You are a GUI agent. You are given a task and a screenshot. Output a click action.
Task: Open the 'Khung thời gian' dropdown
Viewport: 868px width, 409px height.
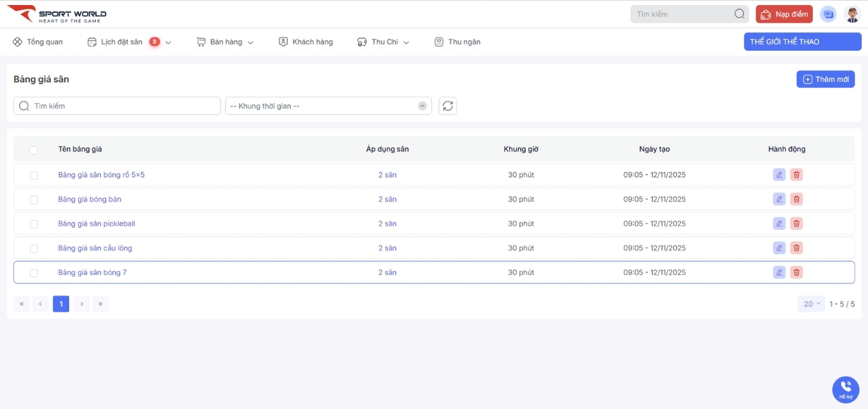[x=328, y=106]
